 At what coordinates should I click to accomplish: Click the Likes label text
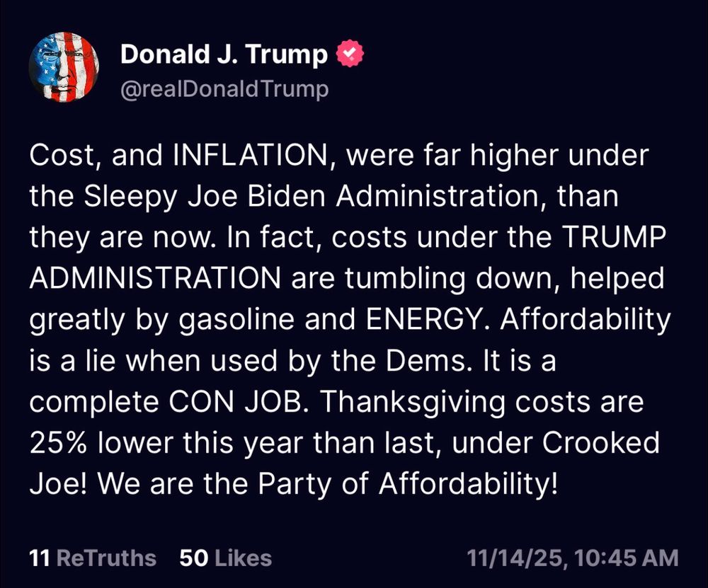tap(244, 558)
